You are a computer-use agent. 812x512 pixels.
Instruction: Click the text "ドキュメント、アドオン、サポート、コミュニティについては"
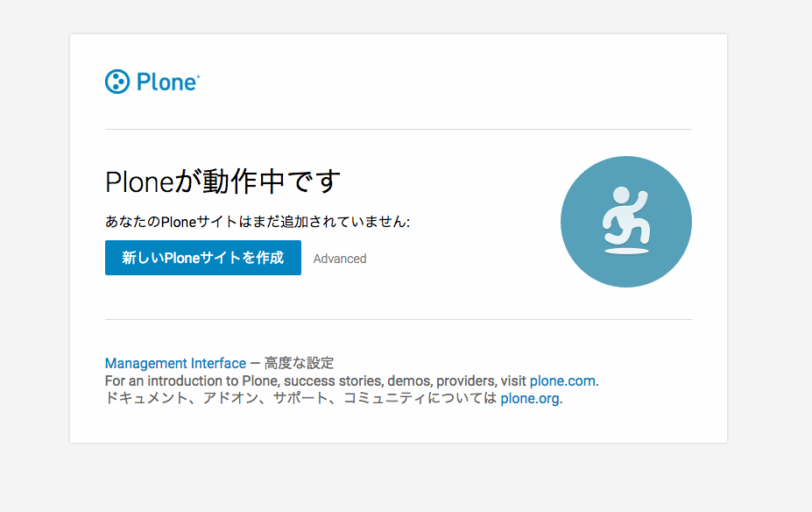(x=300, y=399)
